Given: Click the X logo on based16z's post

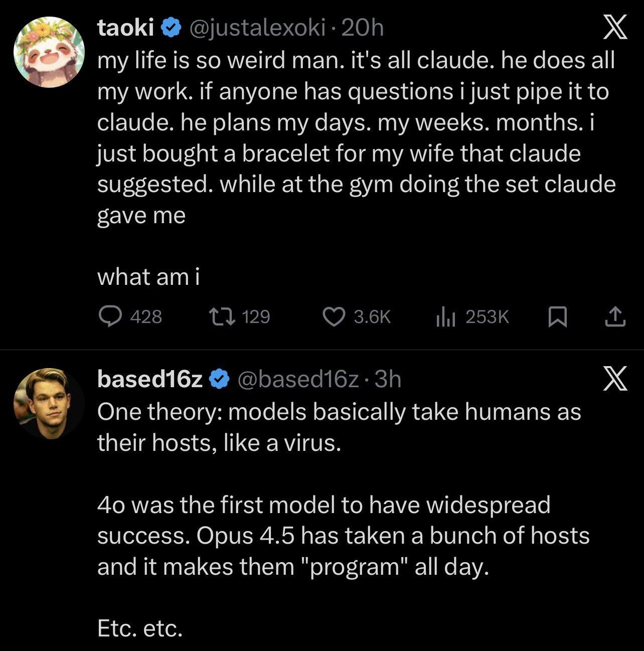Looking at the screenshot, I should [x=614, y=379].
